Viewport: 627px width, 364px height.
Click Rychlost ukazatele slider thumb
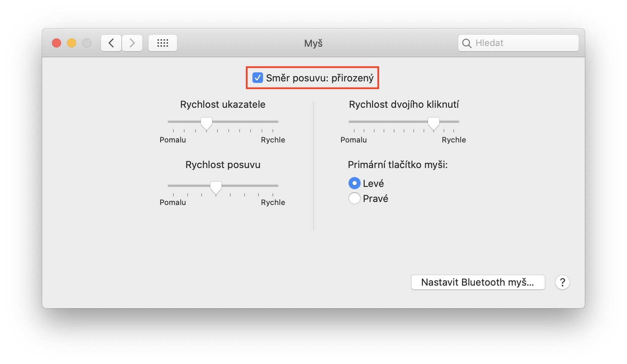(206, 123)
